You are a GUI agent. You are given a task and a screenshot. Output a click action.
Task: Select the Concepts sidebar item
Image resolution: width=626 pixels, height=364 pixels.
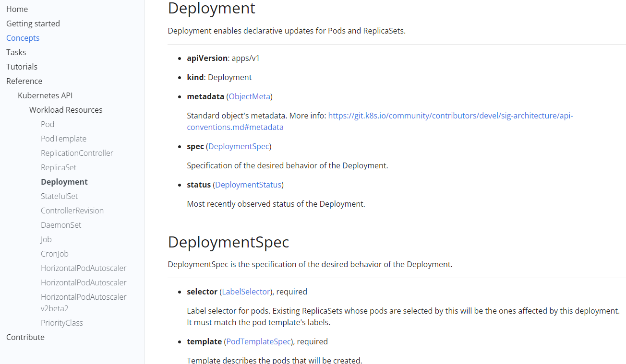pyautogui.click(x=23, y=38)
